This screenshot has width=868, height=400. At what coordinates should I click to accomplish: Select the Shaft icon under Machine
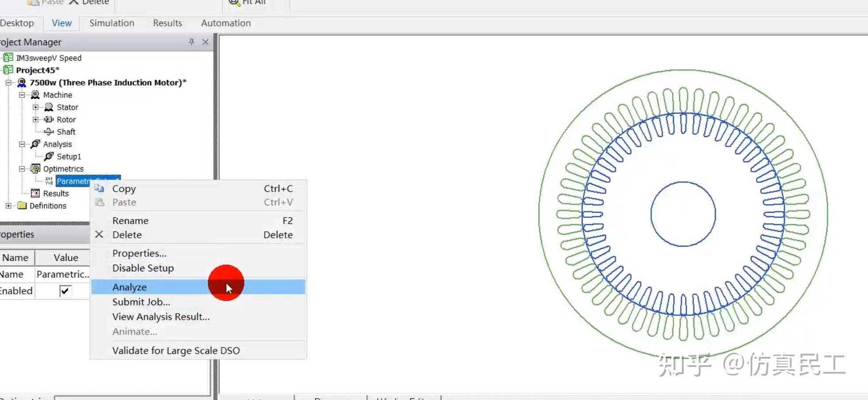(49, 131)
